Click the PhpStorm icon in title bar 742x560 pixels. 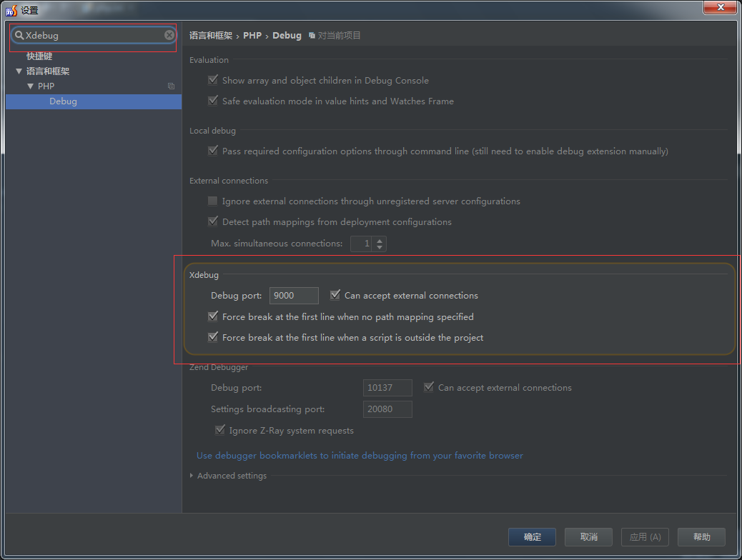11,10
